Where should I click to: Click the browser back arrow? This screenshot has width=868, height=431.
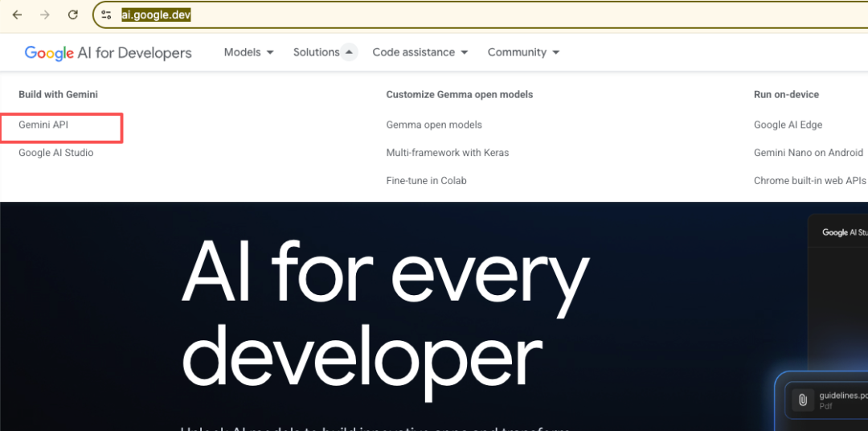point(17,15)
